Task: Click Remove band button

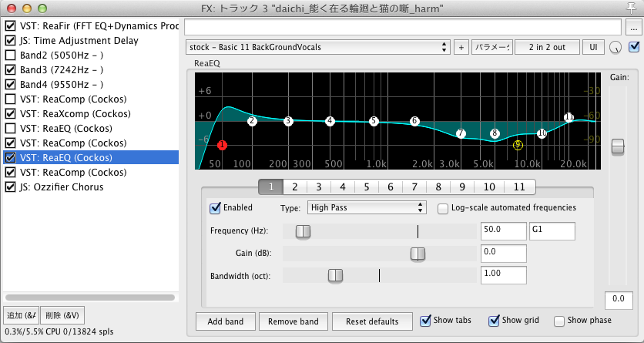Action: click(293, 321)
